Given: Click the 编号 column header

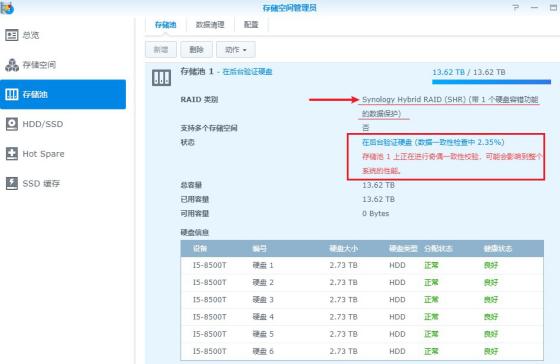Looking at the screenshot, I should [260, 248].
